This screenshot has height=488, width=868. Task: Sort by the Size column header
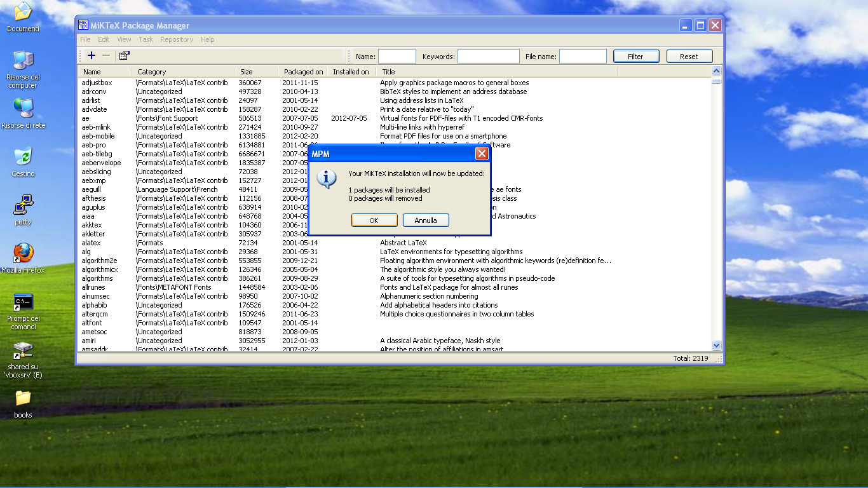coord(257,72)
